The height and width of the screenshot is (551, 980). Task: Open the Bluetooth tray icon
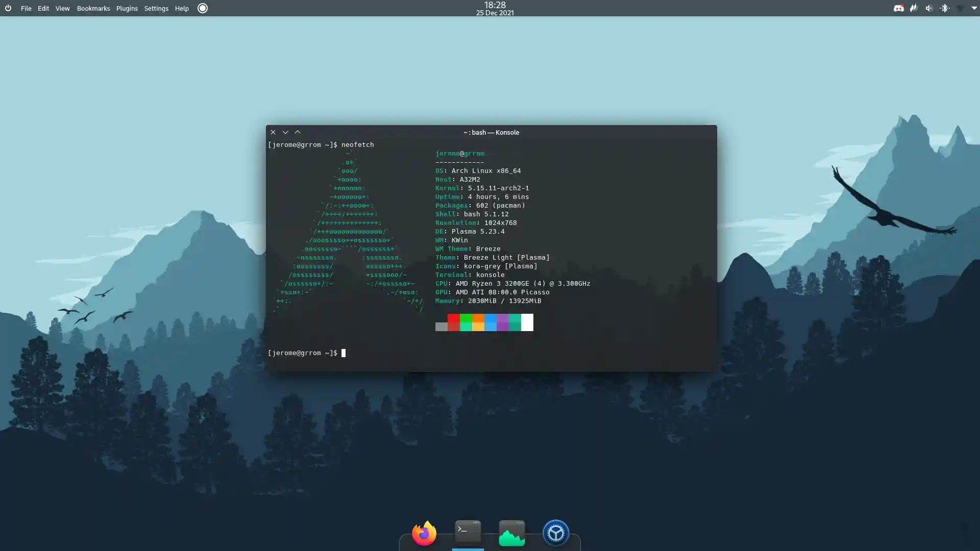click(x=945, y=8)
